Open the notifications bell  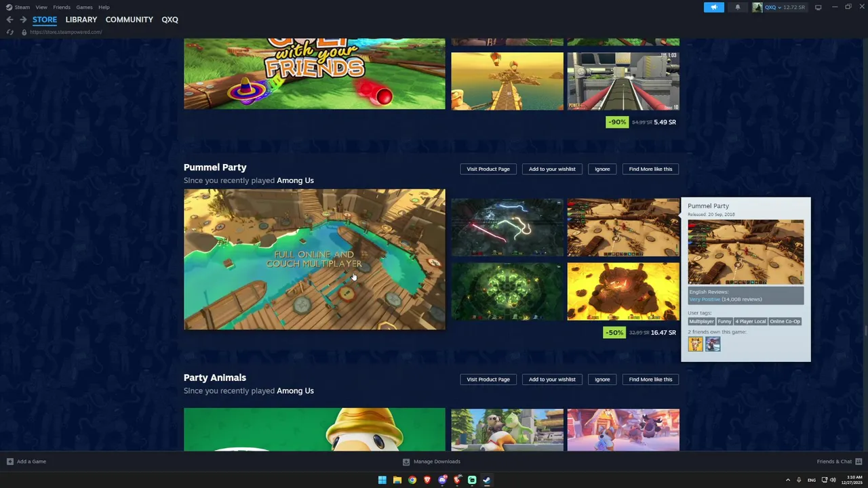coord(738,7)
